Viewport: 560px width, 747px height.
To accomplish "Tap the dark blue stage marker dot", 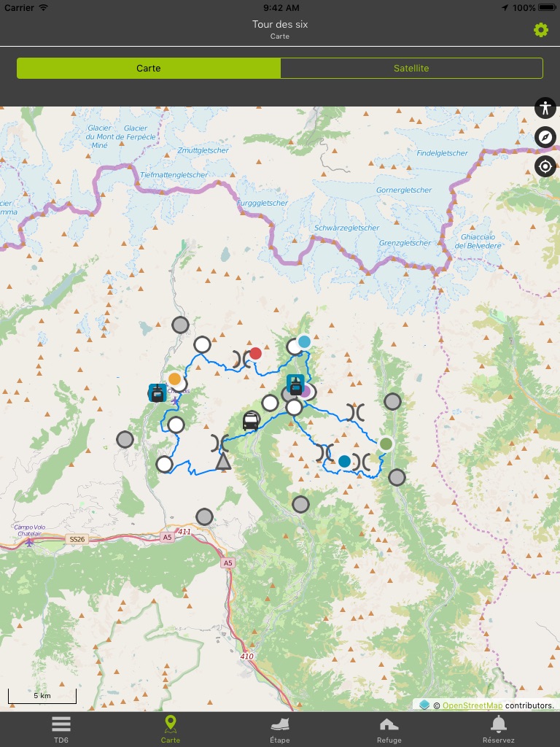I will point(344,461).
